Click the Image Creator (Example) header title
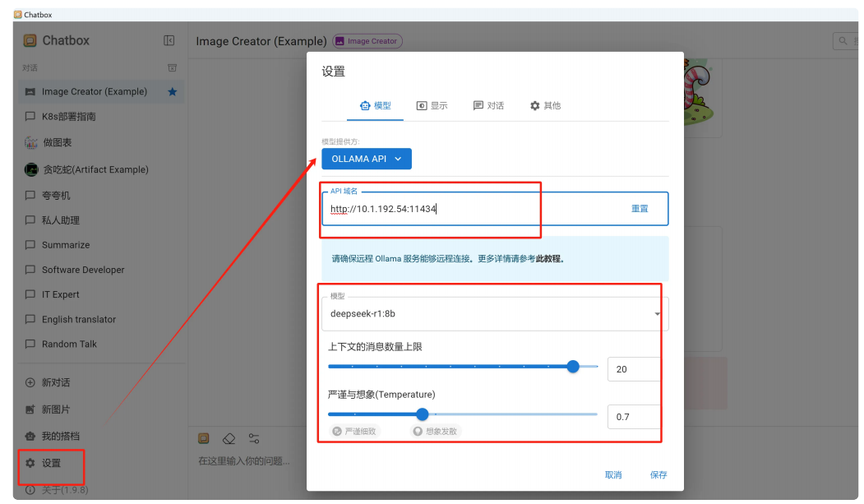The height and width of the screenshot is (504, 864). (x=261, y=41)
